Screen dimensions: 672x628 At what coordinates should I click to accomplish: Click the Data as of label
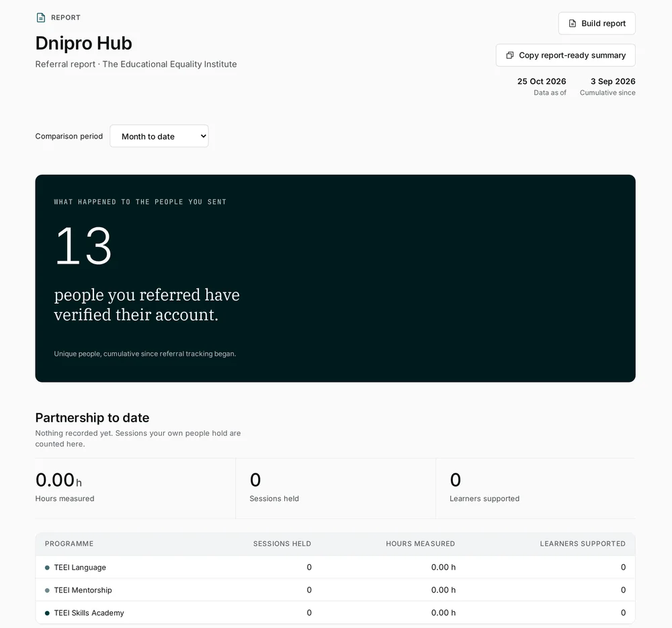tap(550, 93)
